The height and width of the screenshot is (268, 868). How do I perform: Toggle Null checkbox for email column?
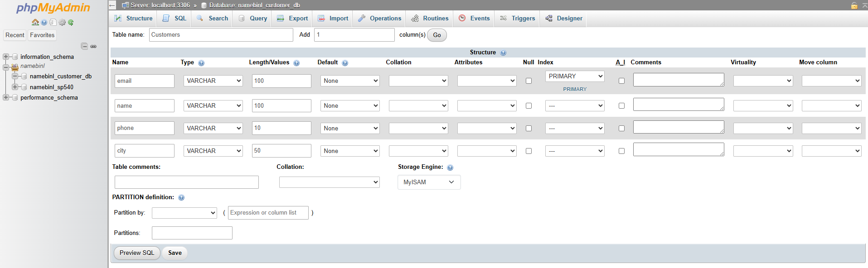tap(529, 81)
